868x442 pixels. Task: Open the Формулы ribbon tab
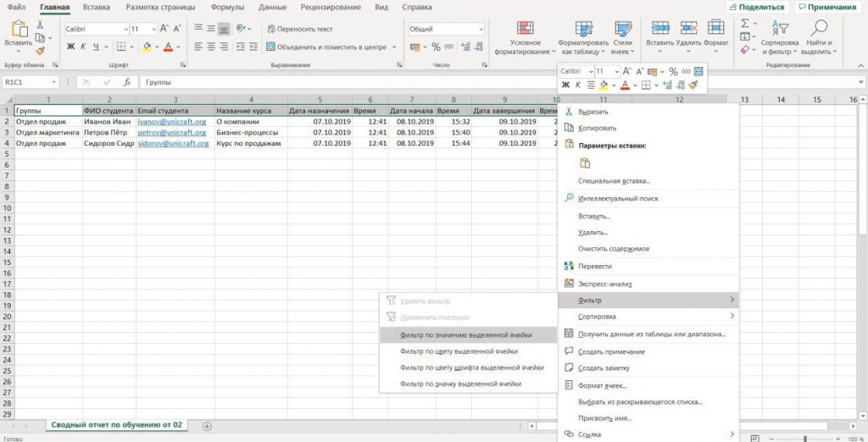pos(225,7)
